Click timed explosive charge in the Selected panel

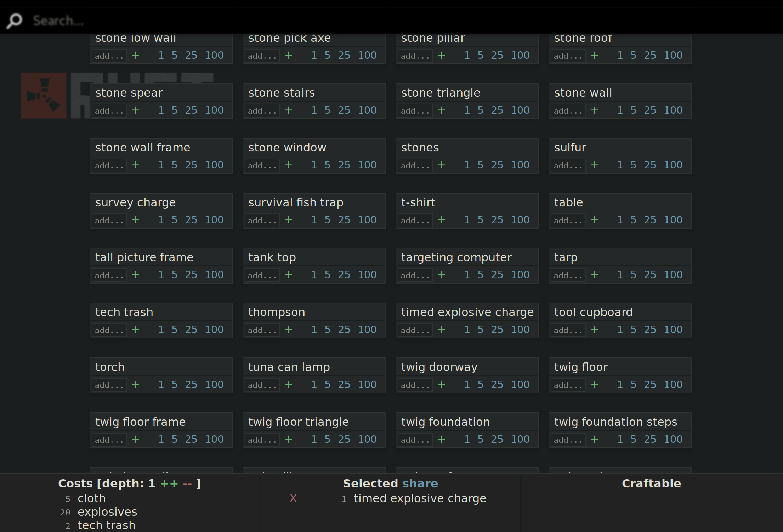click(420, 498)
